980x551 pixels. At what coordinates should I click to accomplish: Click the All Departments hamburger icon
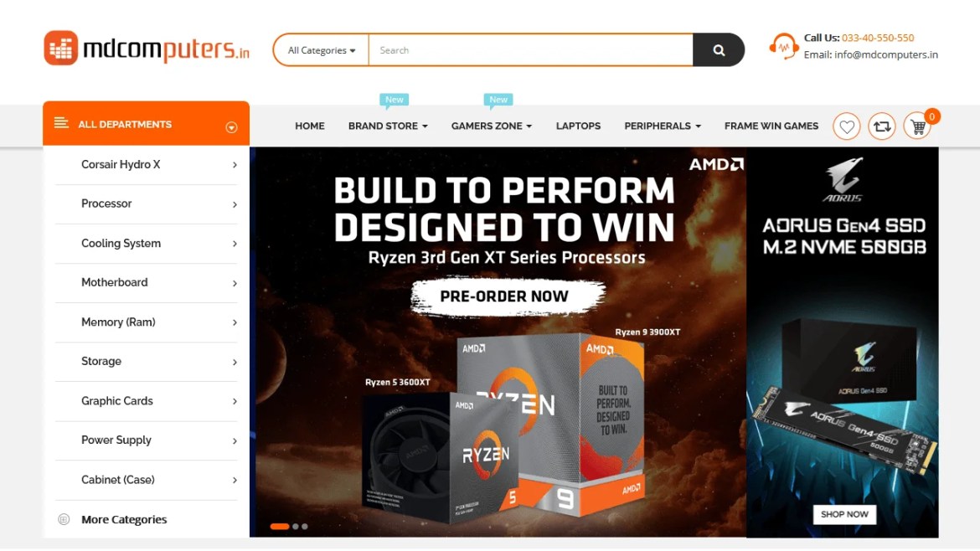click(60, 123)
